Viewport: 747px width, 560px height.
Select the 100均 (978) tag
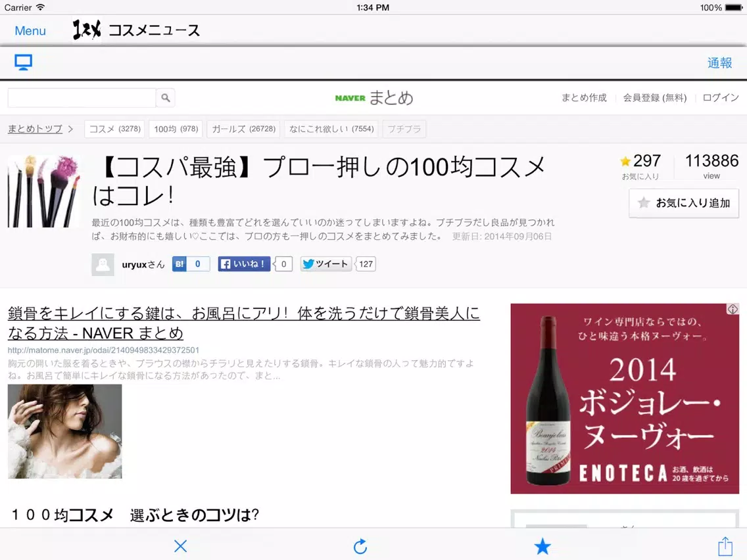pos(176,129)
